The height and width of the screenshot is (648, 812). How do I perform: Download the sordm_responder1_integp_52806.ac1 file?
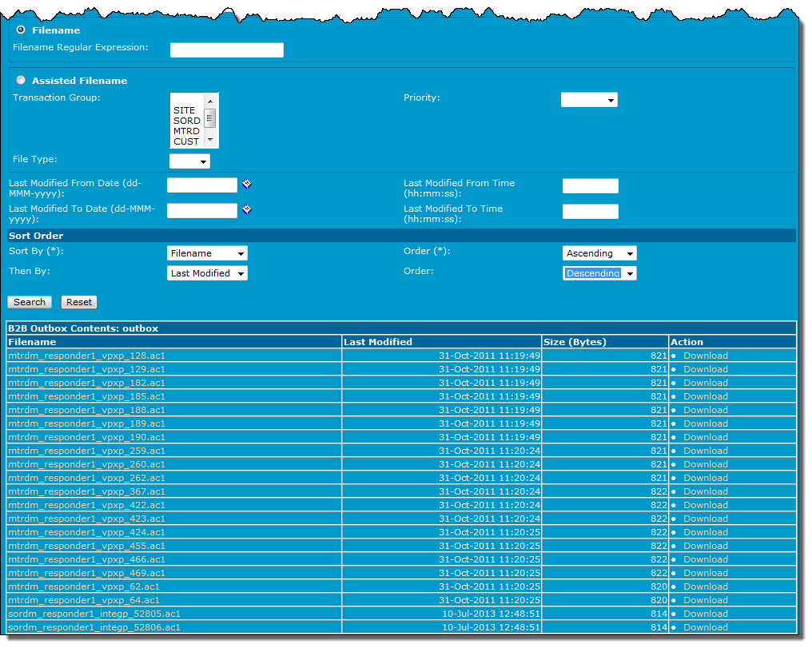[705, 627]
